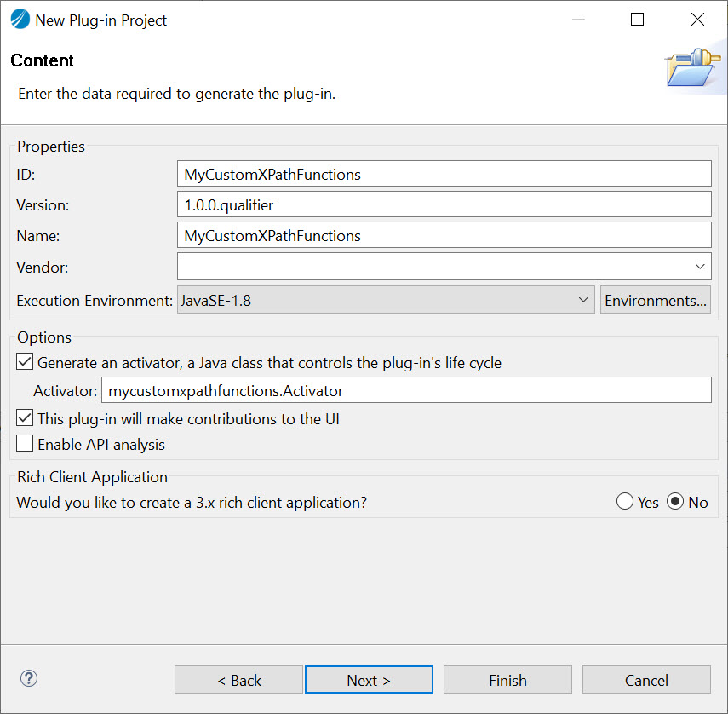Cancel the plug-in project wizard
Screen dimensions: 728x714
(x=646, y=680)
